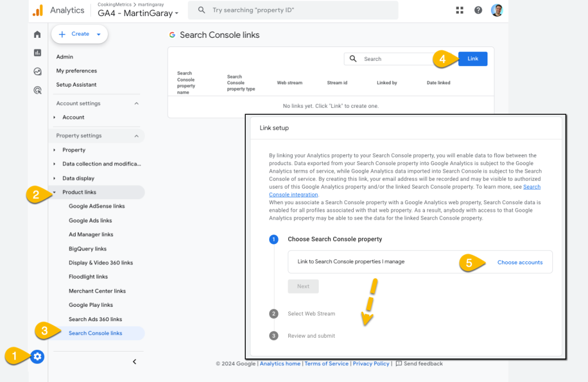Click Send feedback in the footer
The image size is (588, 382).
point(423,364)
